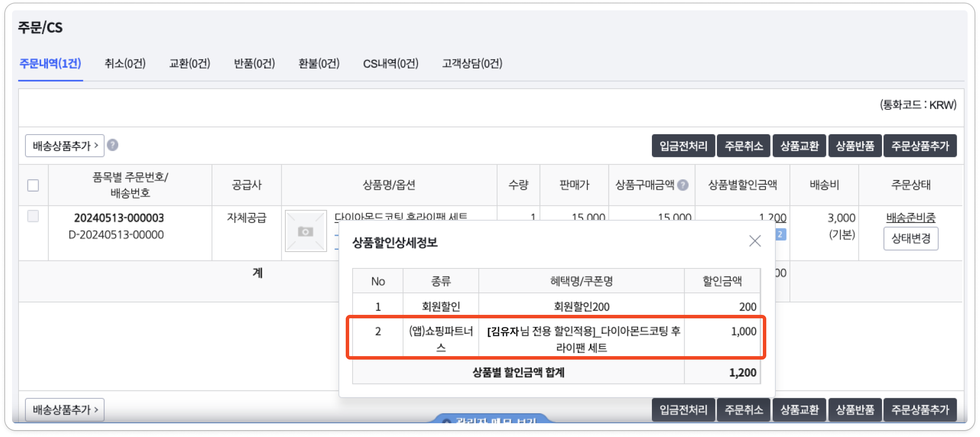Open the product thumbnail image
The image size is (980, 437).
pos(306,231)
